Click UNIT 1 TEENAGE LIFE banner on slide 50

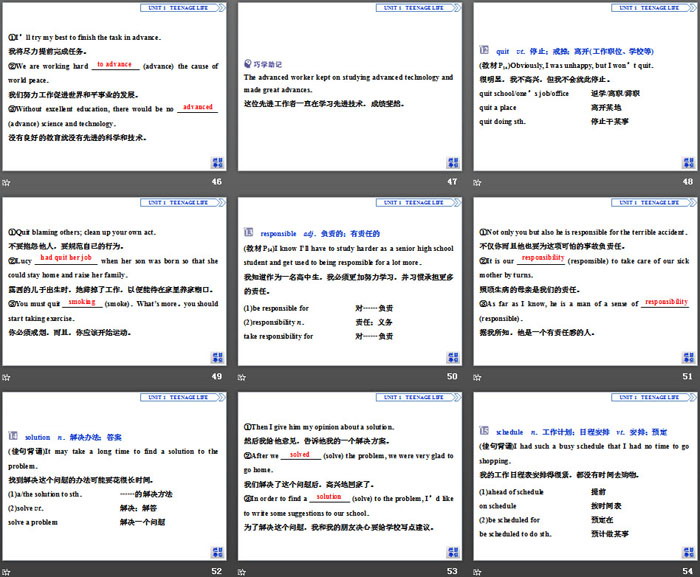point(418,202)
